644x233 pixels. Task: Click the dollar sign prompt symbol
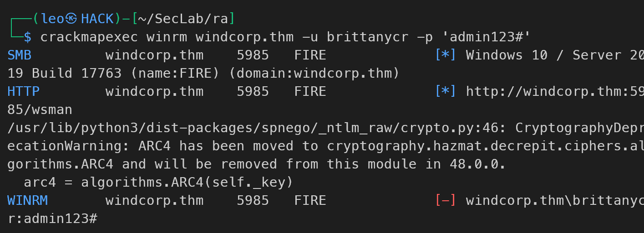click(28, 37)
